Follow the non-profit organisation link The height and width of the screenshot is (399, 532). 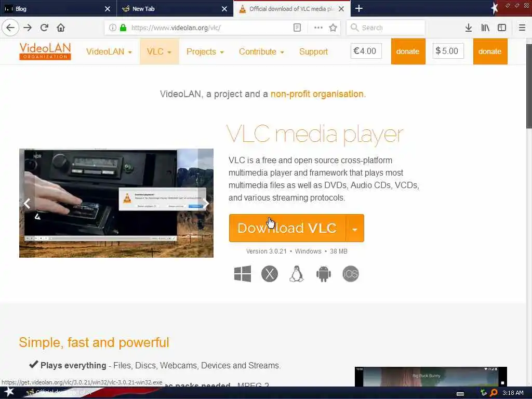tap(317, 94)
